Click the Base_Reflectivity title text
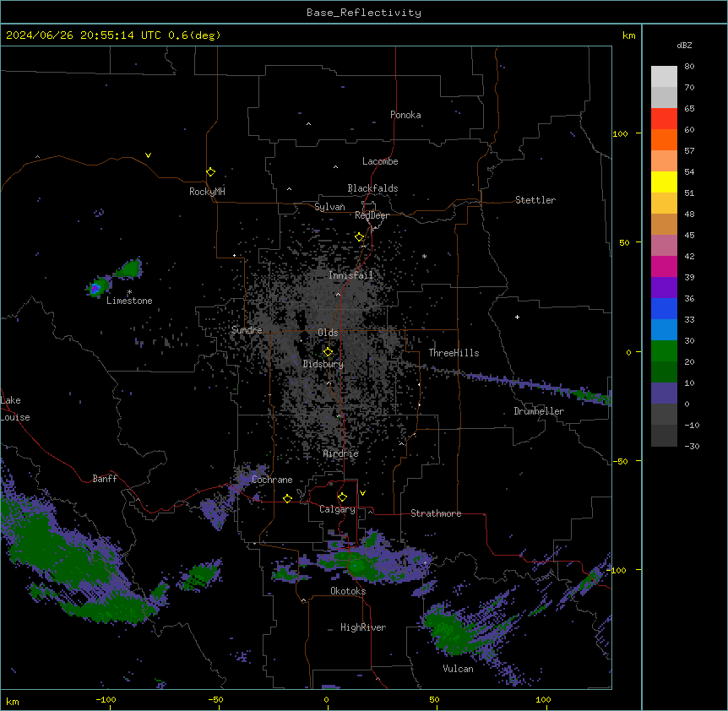The height and width of the screenshot is (711, 728). coord(364,13)
